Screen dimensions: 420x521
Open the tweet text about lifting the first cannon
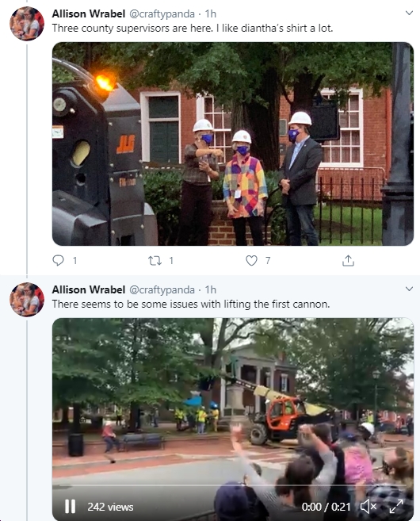(x=191, y=305)
